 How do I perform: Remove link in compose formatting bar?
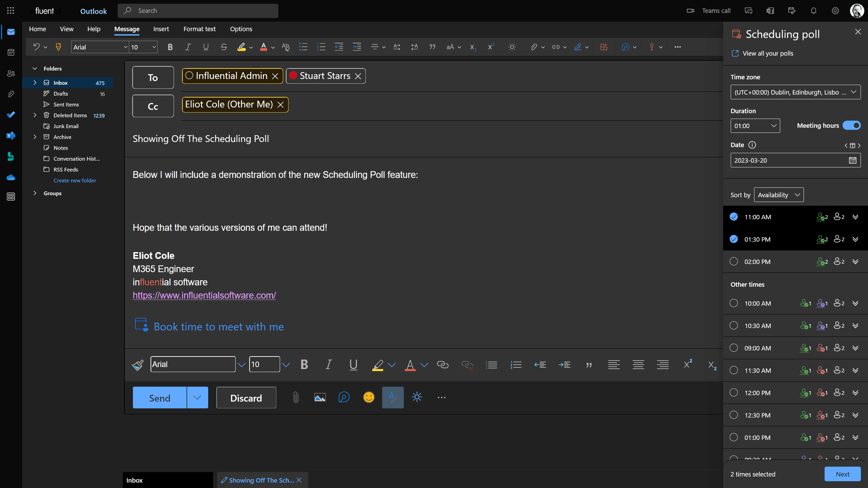pyautogui.click(x=467, y=365)
